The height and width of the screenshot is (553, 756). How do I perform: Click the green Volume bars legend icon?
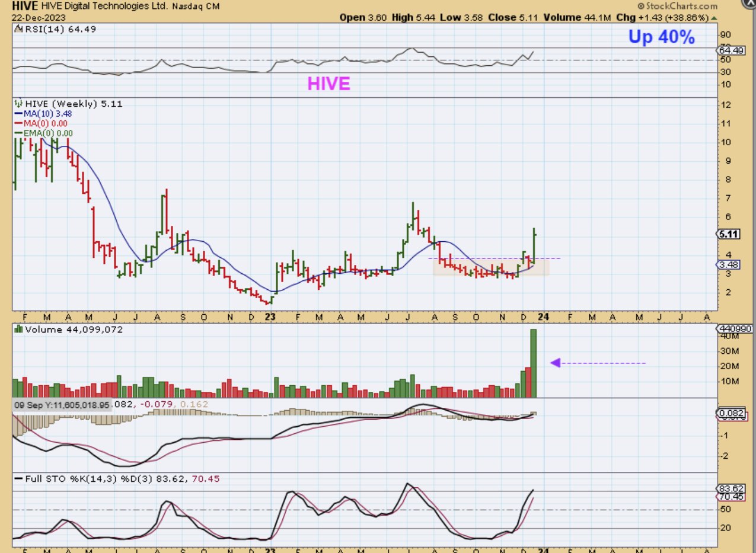pyautogui.click(x=18, y=330)
